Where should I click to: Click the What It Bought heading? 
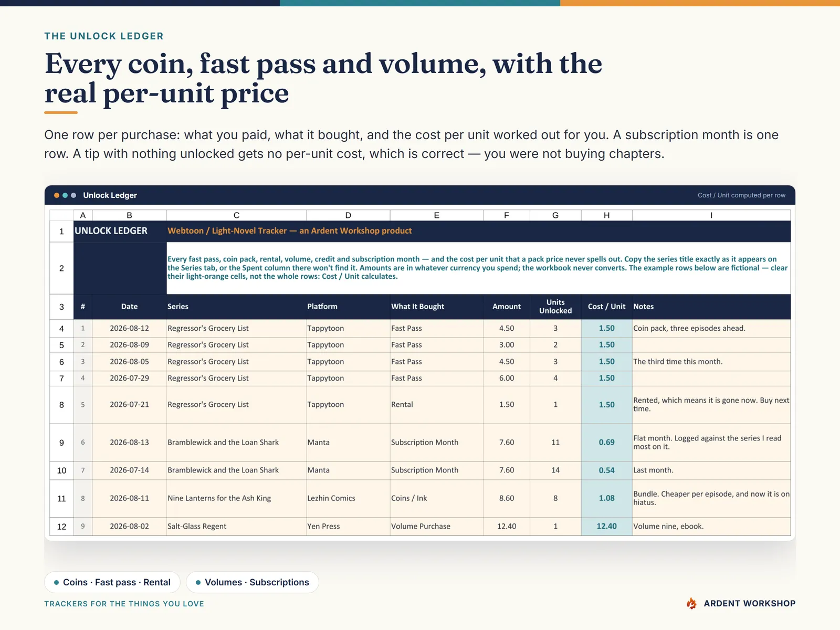coord(436,307)
